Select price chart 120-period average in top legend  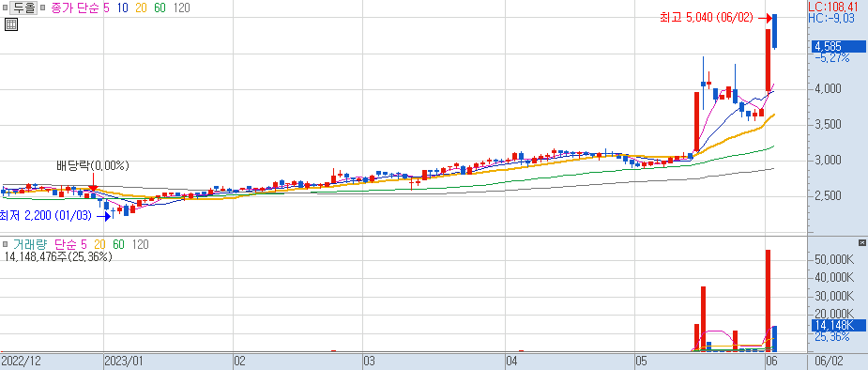tap(182, 8)
